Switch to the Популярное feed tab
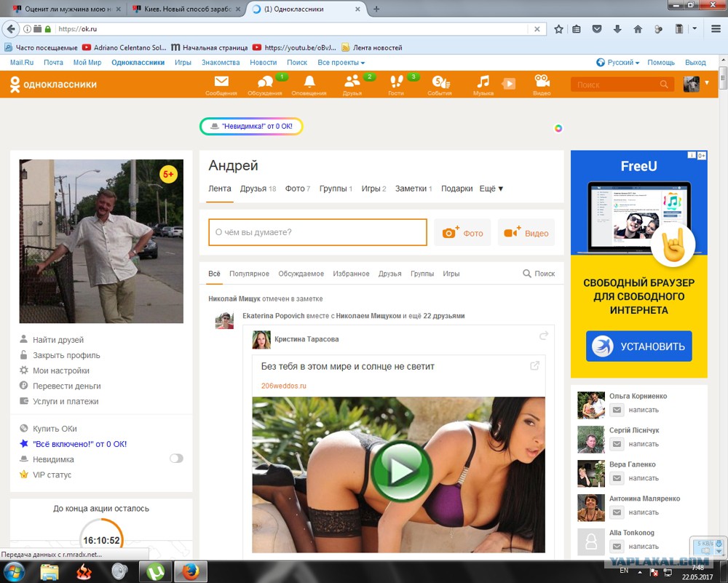 click(x=249, y=274)
